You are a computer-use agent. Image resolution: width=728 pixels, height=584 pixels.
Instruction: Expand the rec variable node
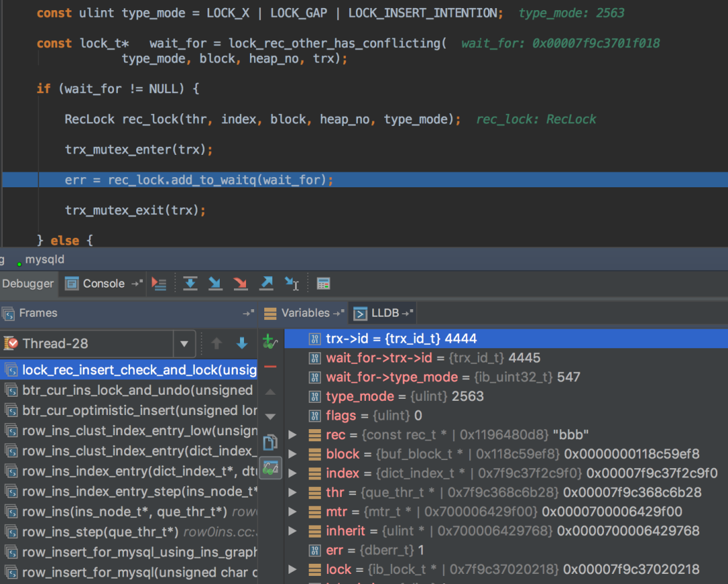tap(293, 434)
